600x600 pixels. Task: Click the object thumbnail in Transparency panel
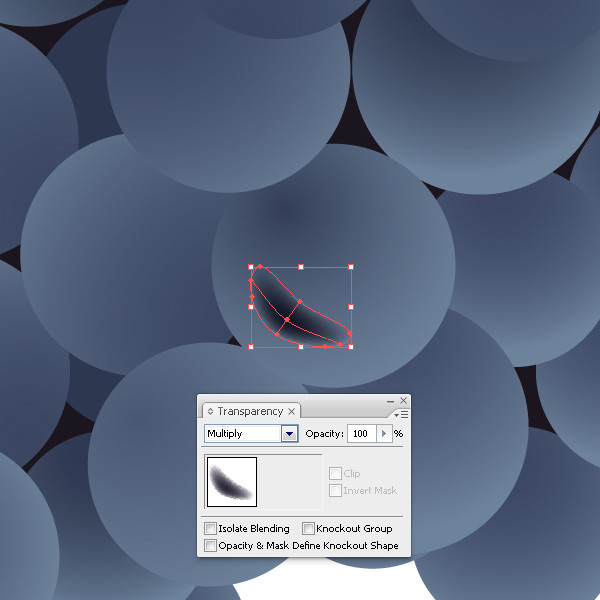232,482
